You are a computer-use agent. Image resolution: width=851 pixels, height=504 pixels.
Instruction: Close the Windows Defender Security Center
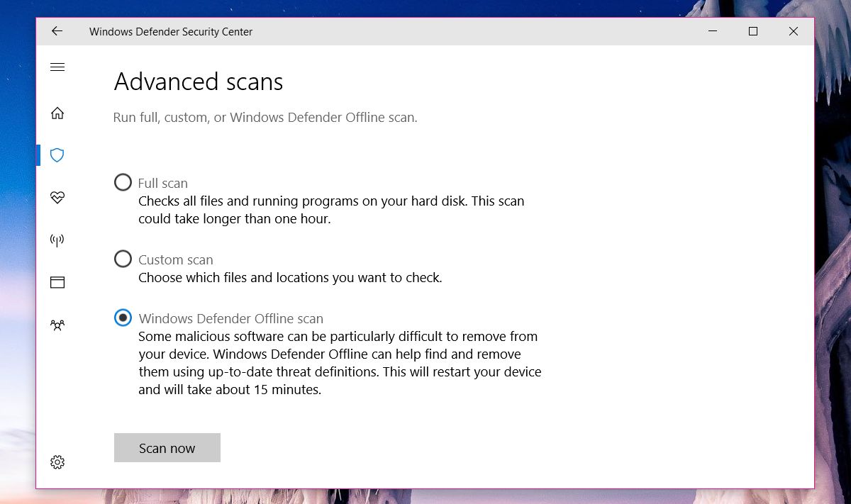(x=794, y=31)
